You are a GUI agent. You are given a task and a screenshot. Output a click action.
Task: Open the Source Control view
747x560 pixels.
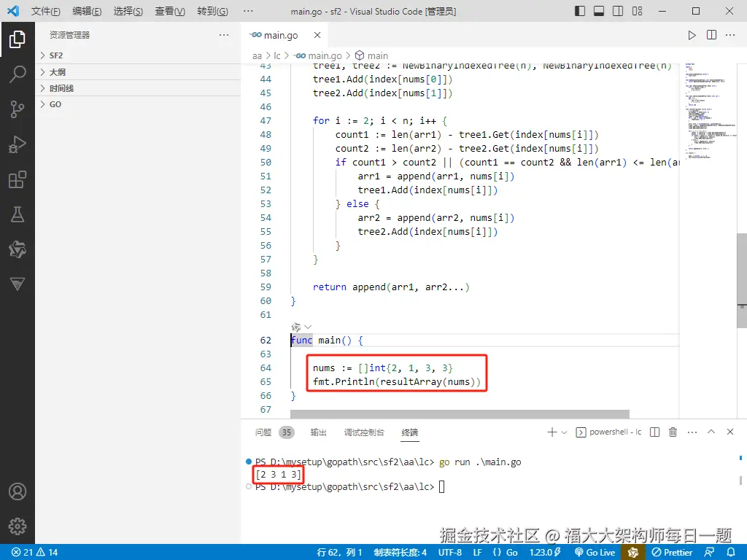pyautogui.click(x=18, y=109)
